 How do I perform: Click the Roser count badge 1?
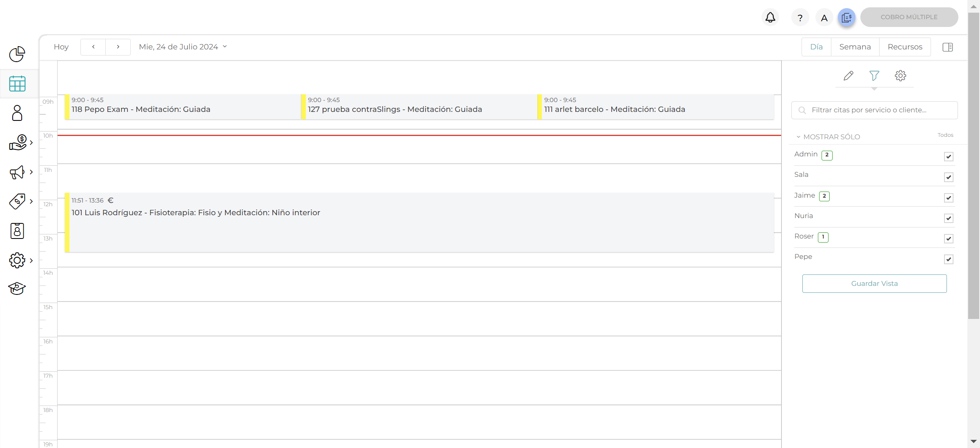tap(823, 237)
